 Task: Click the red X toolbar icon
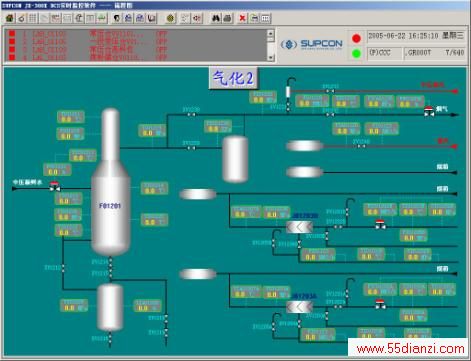click(243, 18)
